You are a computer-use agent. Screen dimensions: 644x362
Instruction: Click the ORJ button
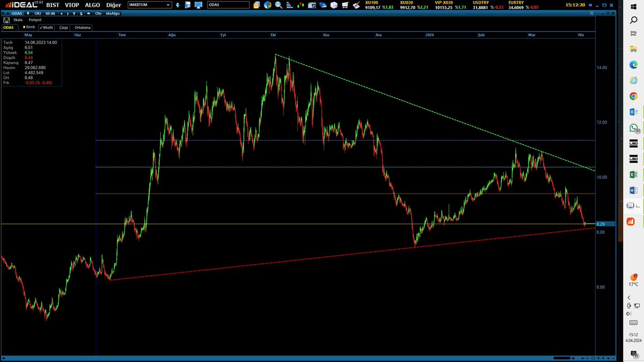(x=38, y=13)
